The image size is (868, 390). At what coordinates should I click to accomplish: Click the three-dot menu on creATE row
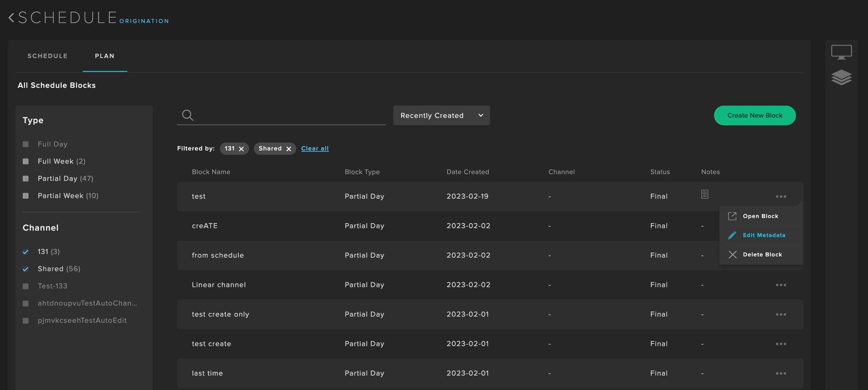(x=781, y=225)
